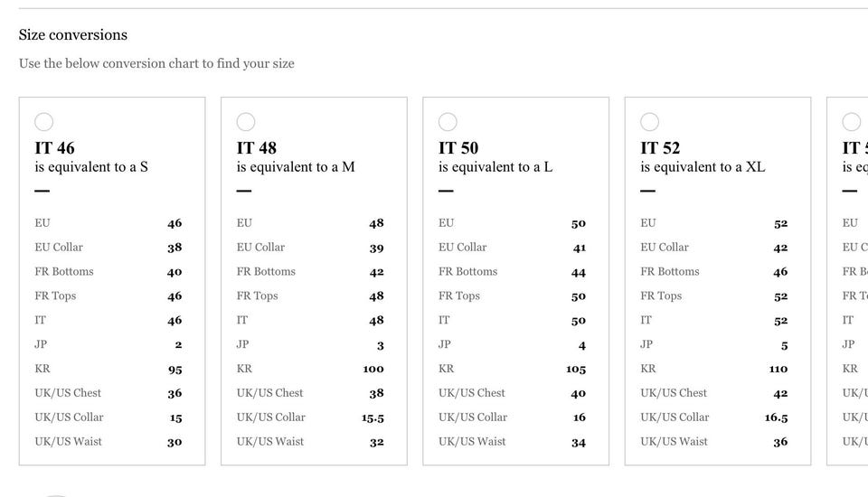Click UK/US Collar value 16.5 in IT 52 card
Image resolution: width=868 pixels, height=497 pixels.
click(776, 417)
